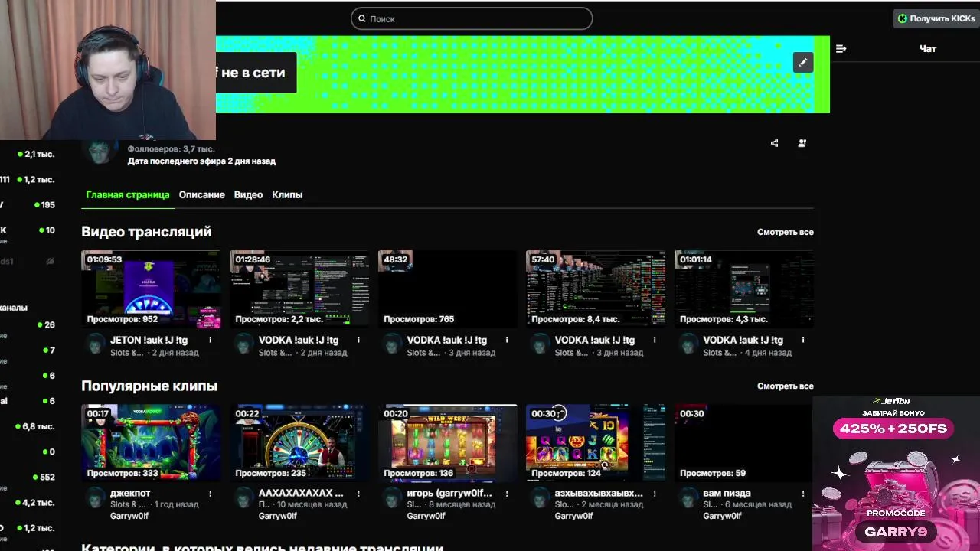
Task: Open the 01:28:46 stream video thumbnail
Action: coord(299,289)
